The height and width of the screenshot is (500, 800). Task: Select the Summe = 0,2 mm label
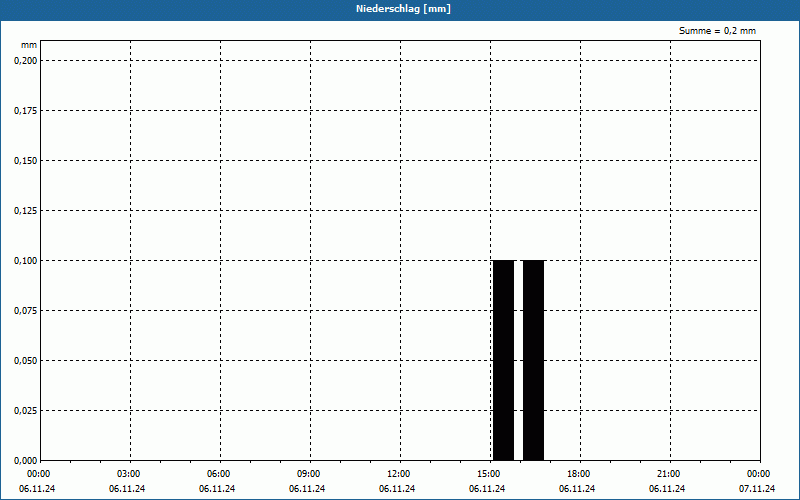[717, 31]
